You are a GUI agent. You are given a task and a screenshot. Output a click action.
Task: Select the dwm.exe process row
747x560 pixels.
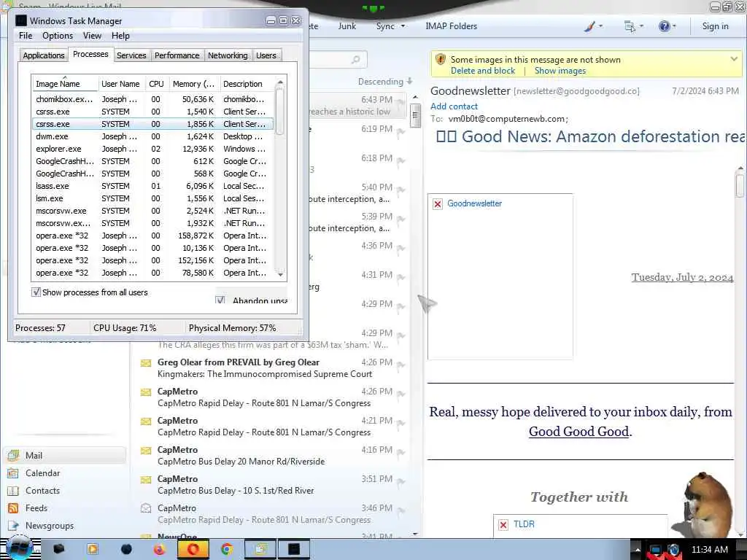click(152, 136)
